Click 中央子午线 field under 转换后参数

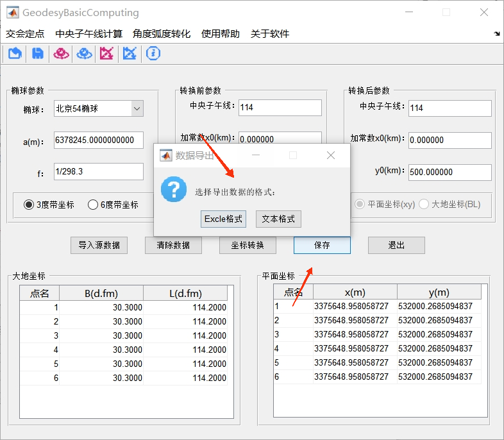(x=450, y=108)
